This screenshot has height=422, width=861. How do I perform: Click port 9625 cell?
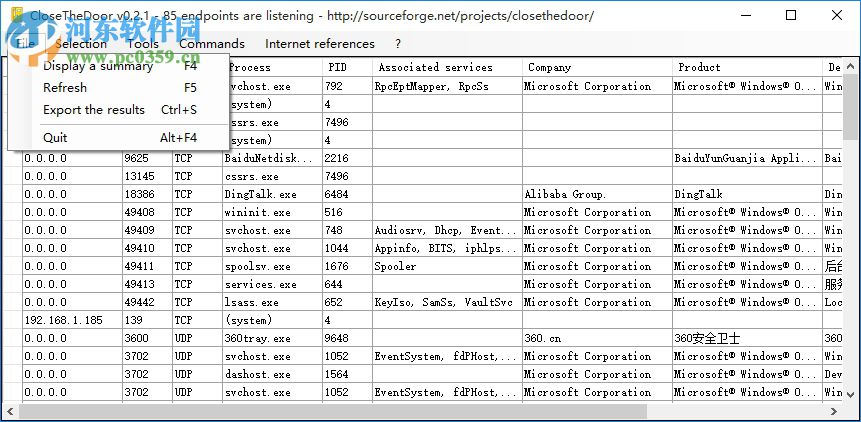[147, 158]
